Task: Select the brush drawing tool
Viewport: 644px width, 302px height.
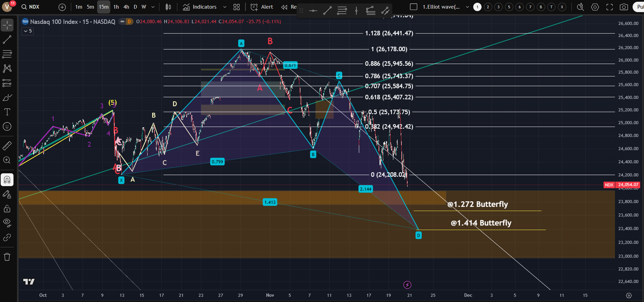Action: [7, 98]
